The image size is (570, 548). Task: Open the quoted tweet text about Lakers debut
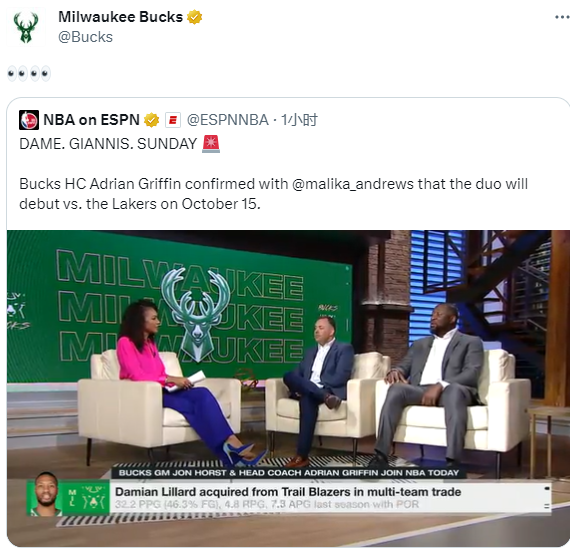point(273,194)
